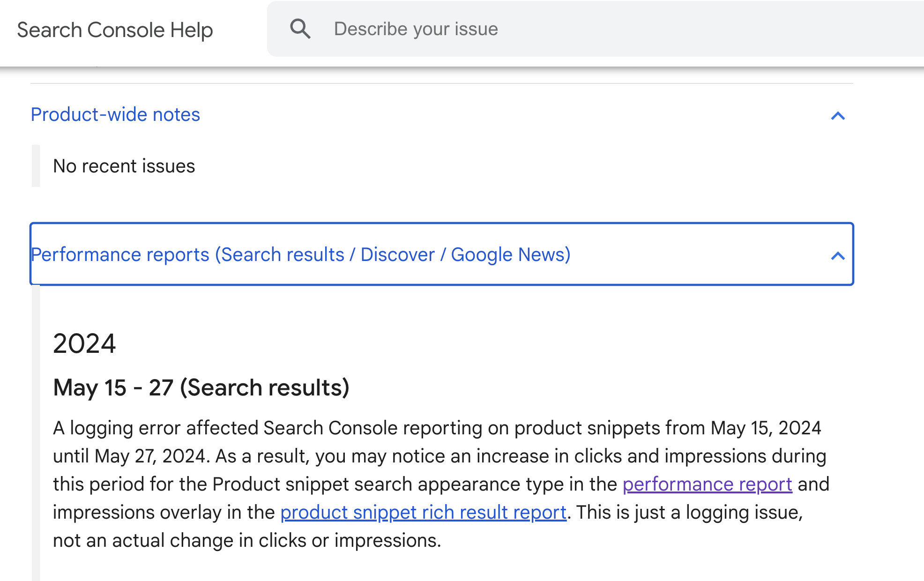Screen dimensions: 924x581
Task: Select the Product-wide notes heading
Action: 115,115
